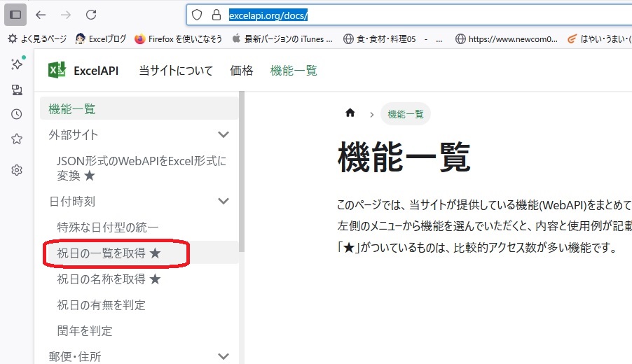Toggle the Firefox sidebar button
Viewport: 632px width, 364px height.
(x=15, y=15)
